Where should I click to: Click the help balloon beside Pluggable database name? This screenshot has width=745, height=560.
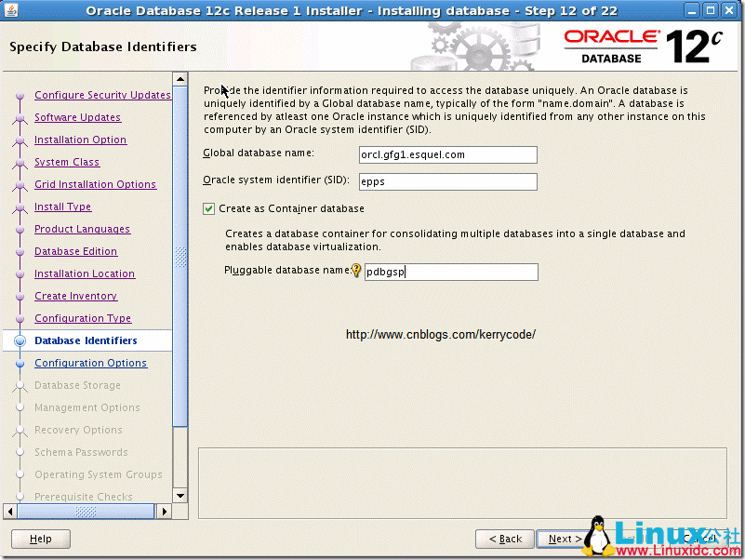(x=357, y=269)
